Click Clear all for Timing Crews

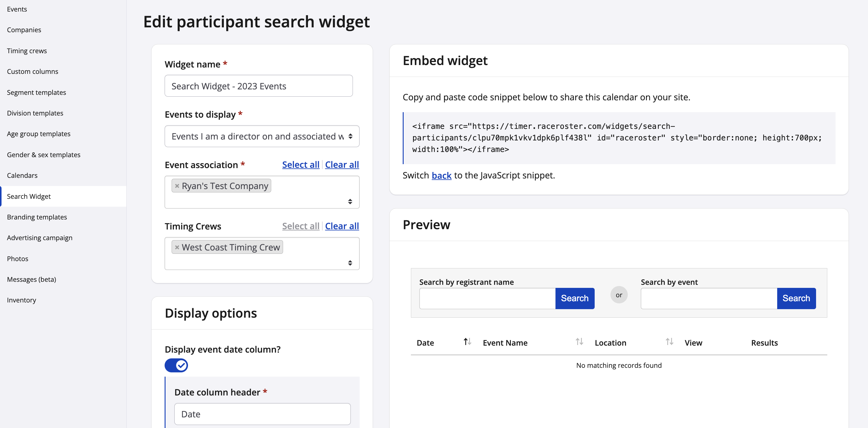pyautogui.click(x=342, y=226)
